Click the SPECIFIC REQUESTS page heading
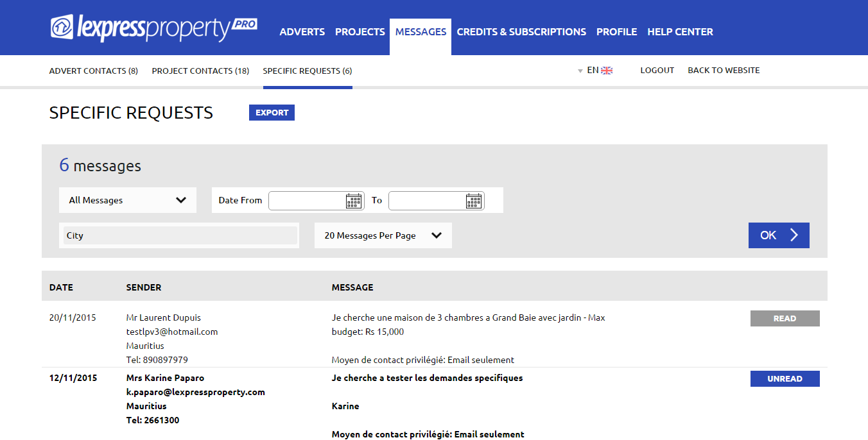Screen dimensions: 868x440 click(131, 113)
